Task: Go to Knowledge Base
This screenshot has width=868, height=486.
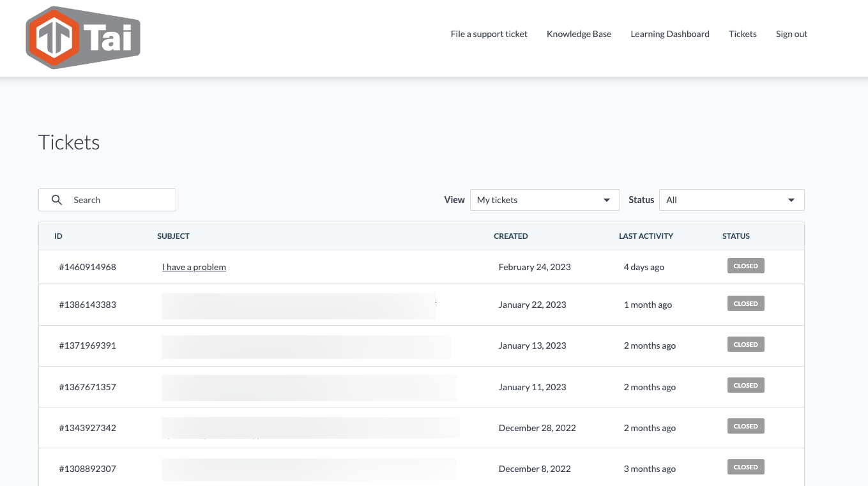Action: click(579, 34)
